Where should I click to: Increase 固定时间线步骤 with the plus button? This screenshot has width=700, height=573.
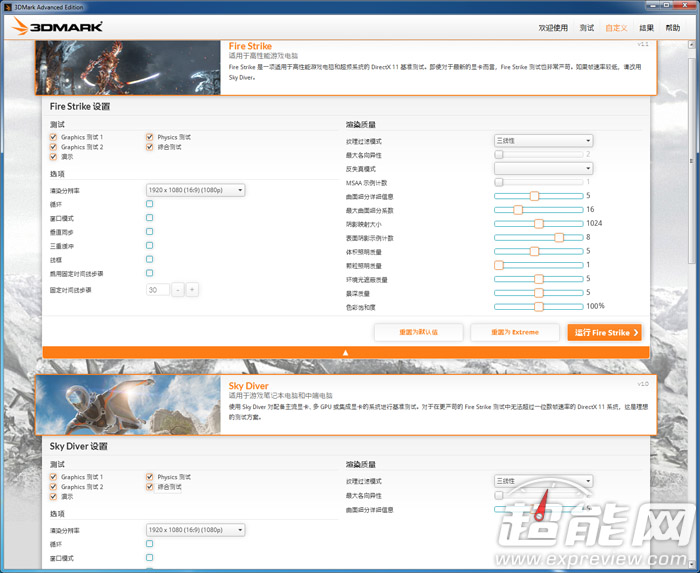pos(192,290)
